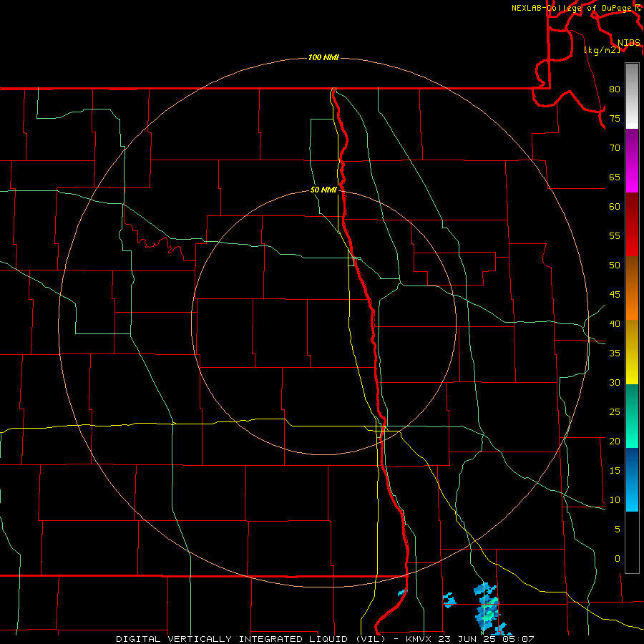Click scale value 45 on the legend
Viewport: 644px width, 644px height.
point(615,295)
